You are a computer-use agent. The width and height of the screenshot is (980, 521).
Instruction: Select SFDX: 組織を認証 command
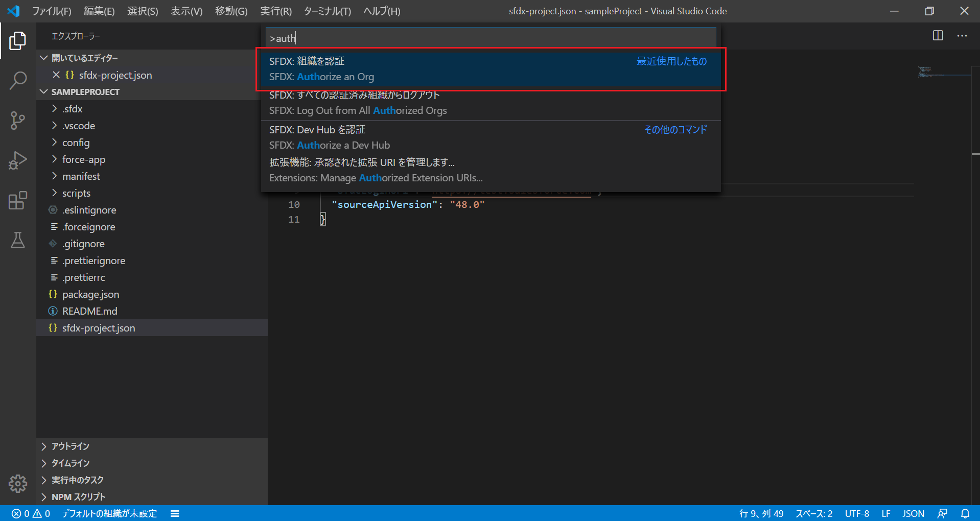(491, 69)
